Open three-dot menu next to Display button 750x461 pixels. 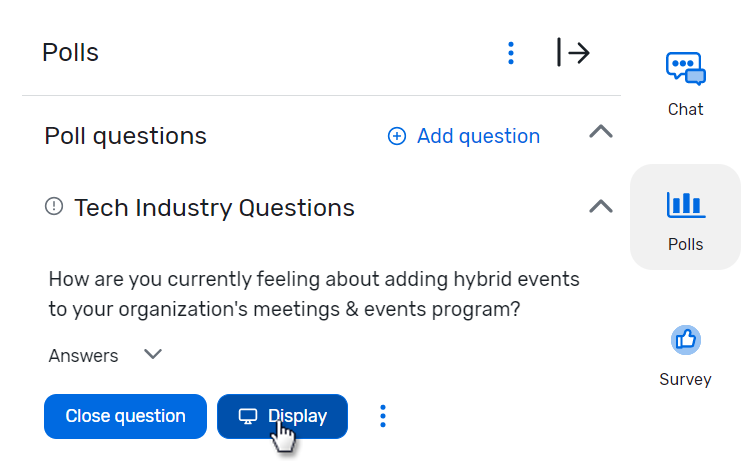pos(382,416)
